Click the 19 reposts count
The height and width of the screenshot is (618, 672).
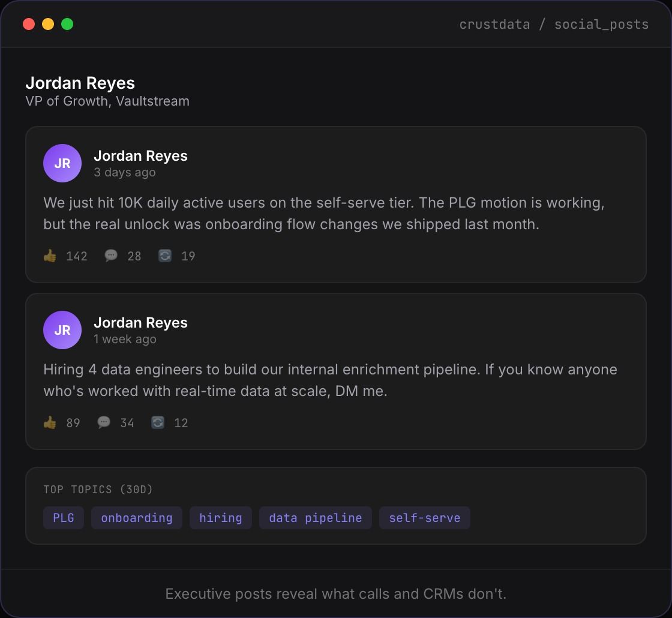tap(188, 256)
